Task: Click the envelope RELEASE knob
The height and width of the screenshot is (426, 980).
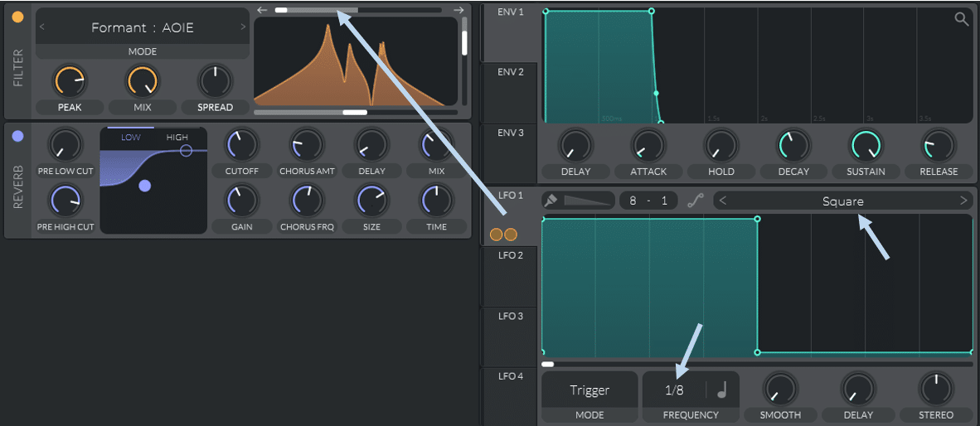Action: (x=939, y=146)
